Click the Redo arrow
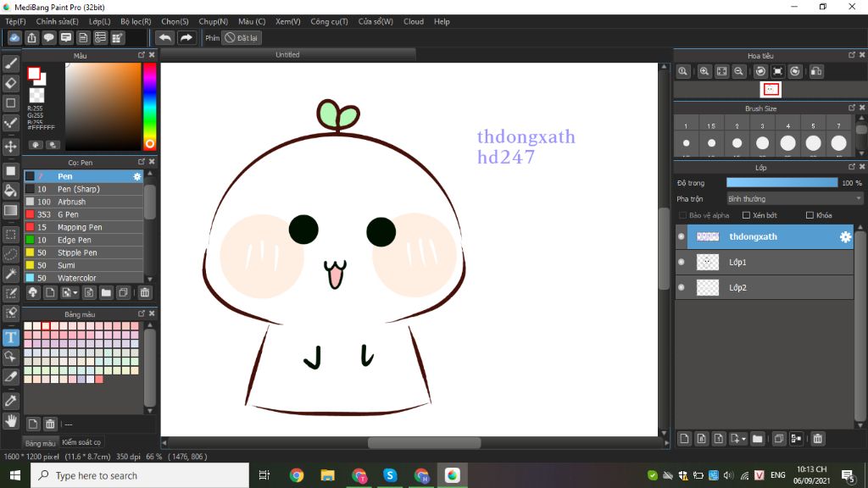Viewport: 868px width, 488px height. tap(186, 37)
